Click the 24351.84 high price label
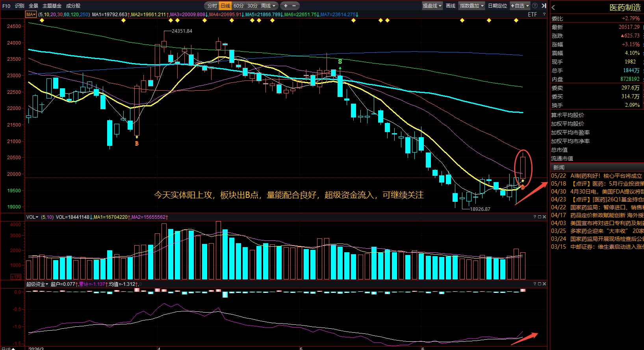 point(182,31)
